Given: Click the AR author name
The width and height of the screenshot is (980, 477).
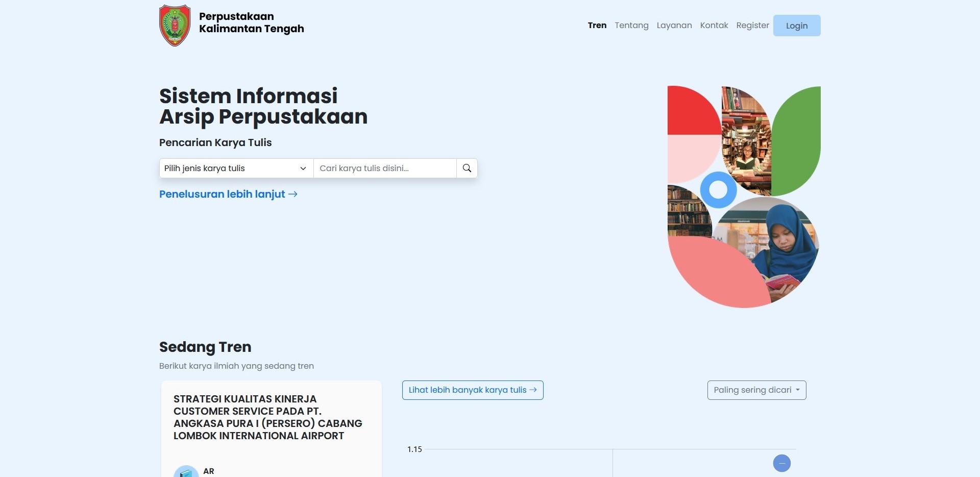Looking at the screenshot, I should coord(209,471).
